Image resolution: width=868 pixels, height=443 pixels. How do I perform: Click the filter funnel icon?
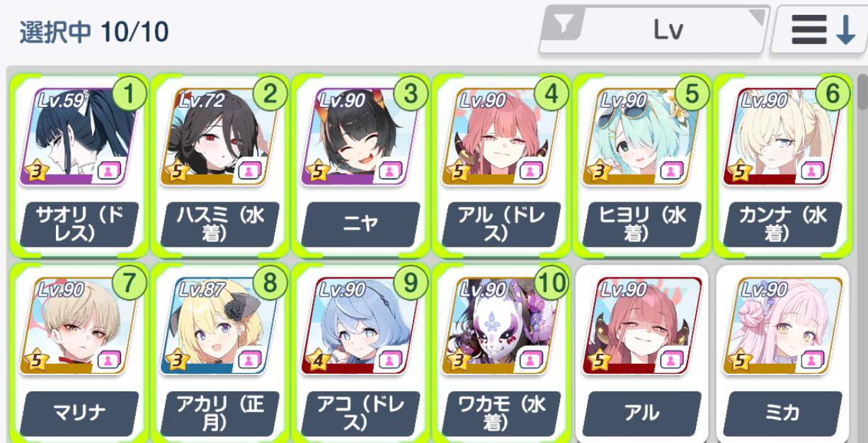click(564, 25)
